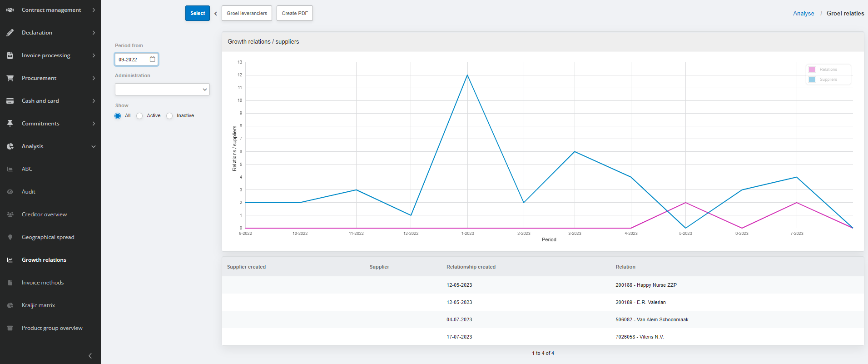
Task: Expand Commitments submenu chevron
Action: click(x=94, y=124)
